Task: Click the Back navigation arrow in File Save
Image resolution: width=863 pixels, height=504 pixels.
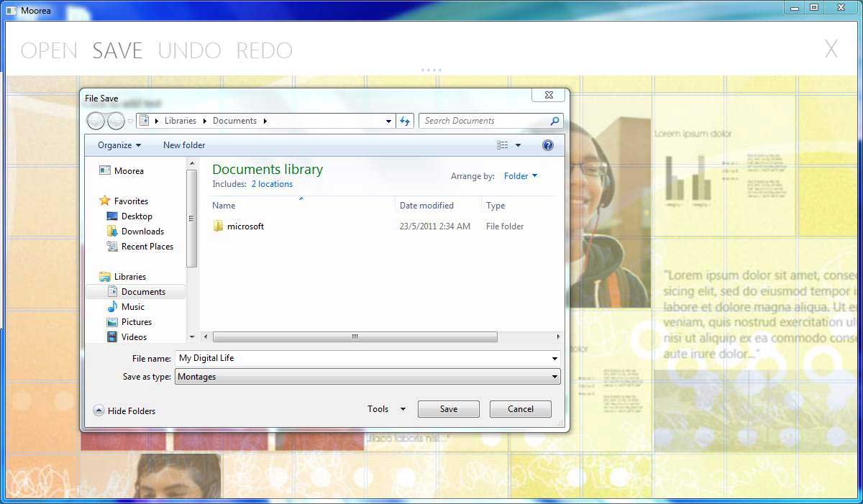Action: [x=96, y=121]
